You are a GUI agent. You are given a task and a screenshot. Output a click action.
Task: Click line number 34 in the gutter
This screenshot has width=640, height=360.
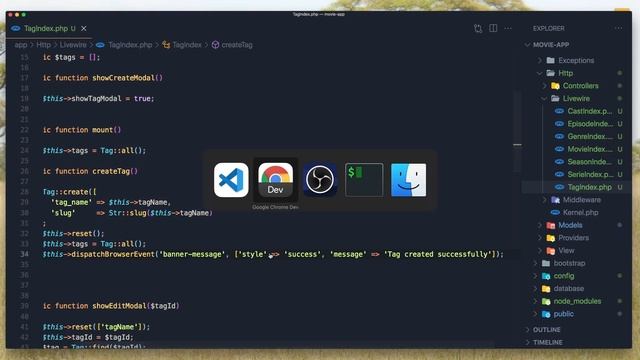tap(24, 254)
